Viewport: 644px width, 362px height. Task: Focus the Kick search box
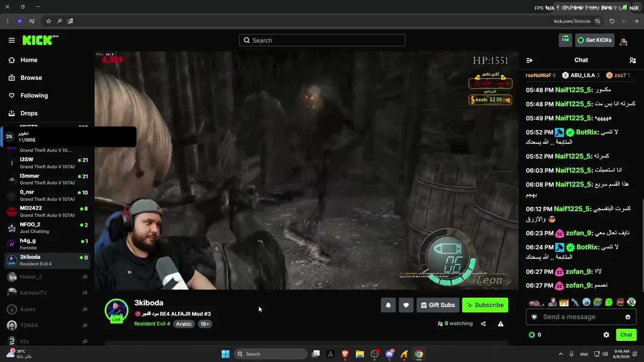322,40
